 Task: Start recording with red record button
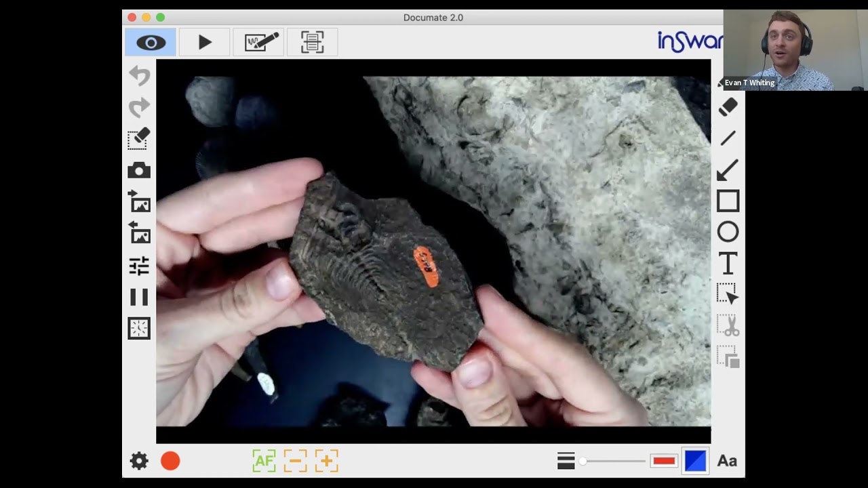170,462
